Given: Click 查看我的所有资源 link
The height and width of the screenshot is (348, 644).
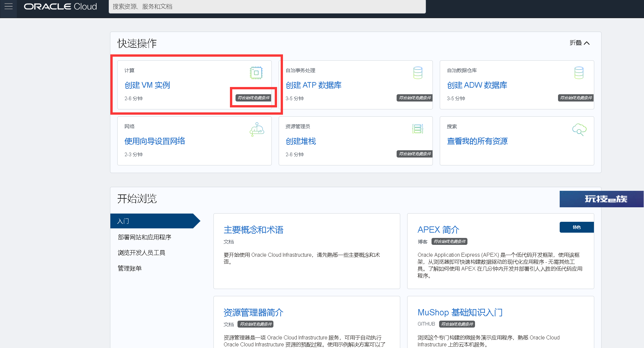Looking at the screenshot, I should pyautogui.click(x=477, y=141).
